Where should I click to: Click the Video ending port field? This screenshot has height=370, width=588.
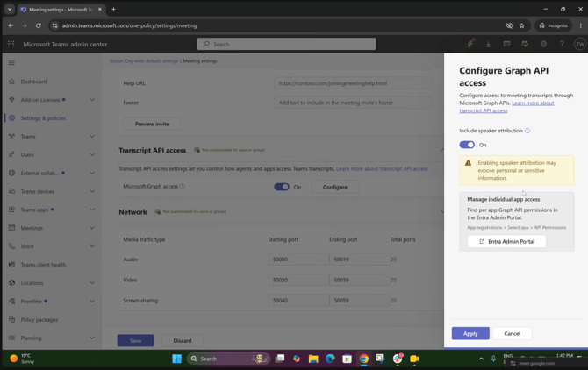point(360,280)
